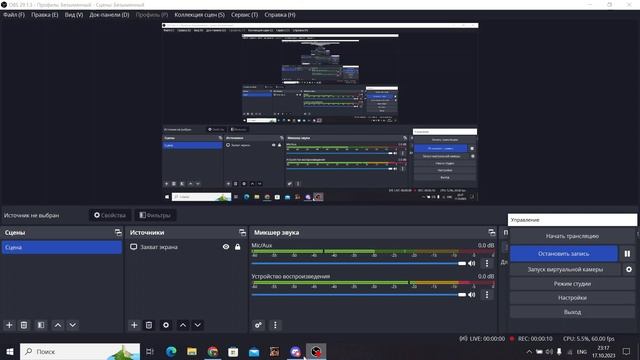This screenshot has width=640, height=360.
Task: Show hidden tray icons chevron
Action: point(529,351)
